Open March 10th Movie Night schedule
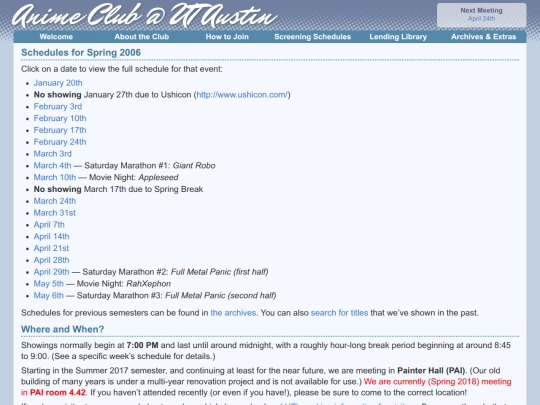540x405 pixels. [x=55, y=177]
